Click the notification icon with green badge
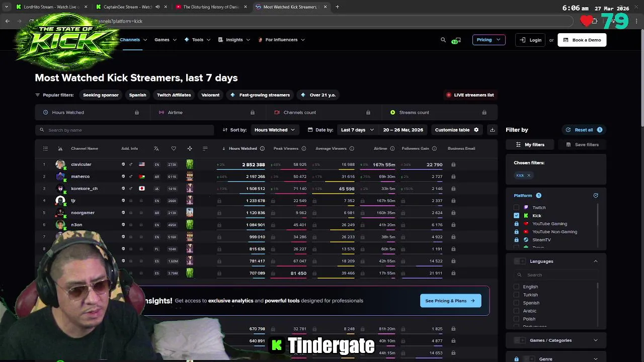The height and width of the screenshot is (362, 644). 456,40
